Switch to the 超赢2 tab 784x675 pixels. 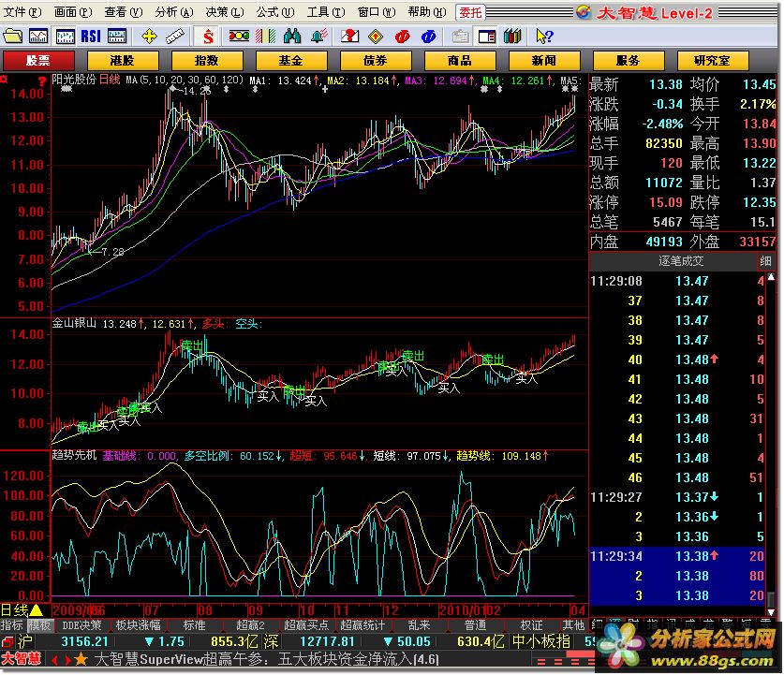pos(250,625)
